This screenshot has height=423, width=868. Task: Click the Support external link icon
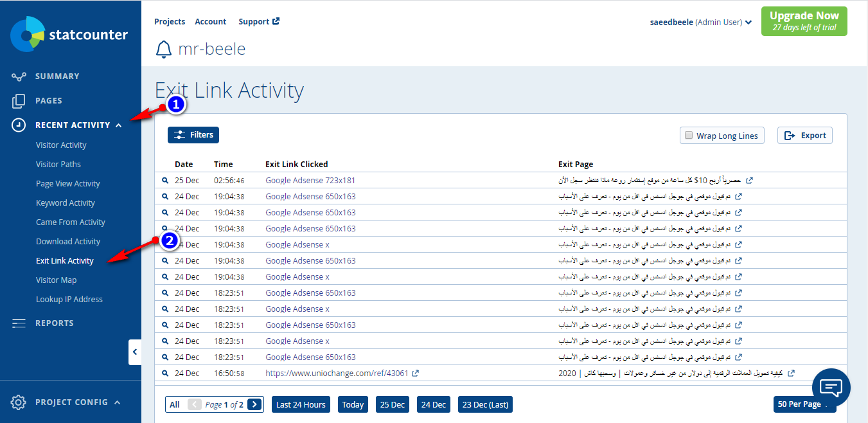276,21
